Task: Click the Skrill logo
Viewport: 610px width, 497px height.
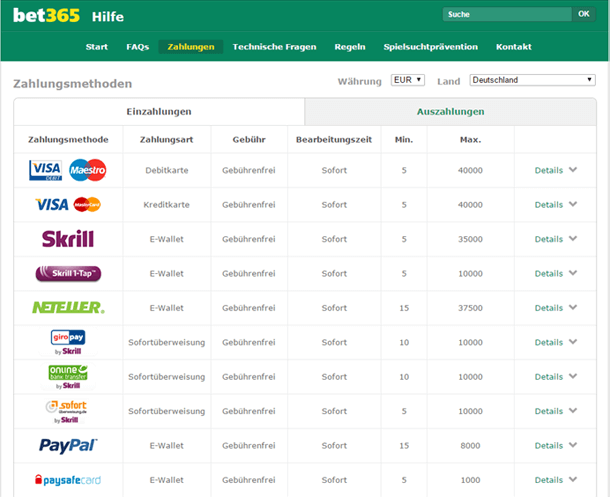Action: pos(68,239)
